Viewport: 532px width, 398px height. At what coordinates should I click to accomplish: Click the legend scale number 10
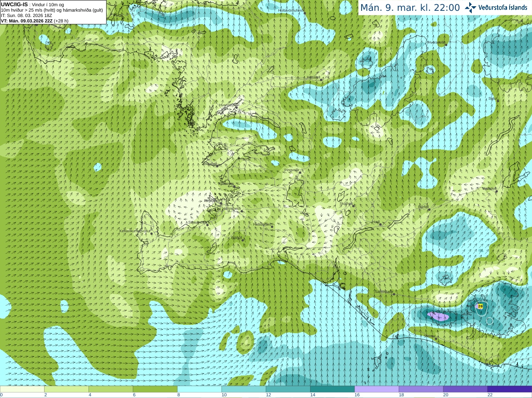tap(224, 395)
